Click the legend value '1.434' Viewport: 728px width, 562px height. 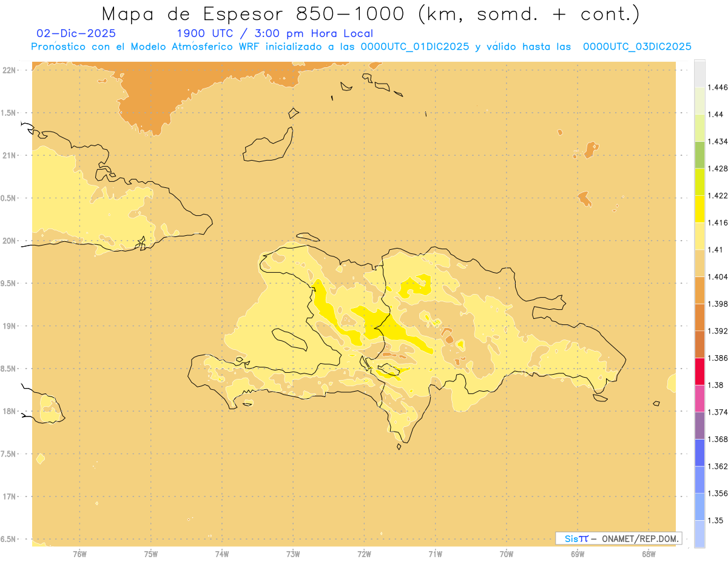pyautogui.click(x=718, y=141)
